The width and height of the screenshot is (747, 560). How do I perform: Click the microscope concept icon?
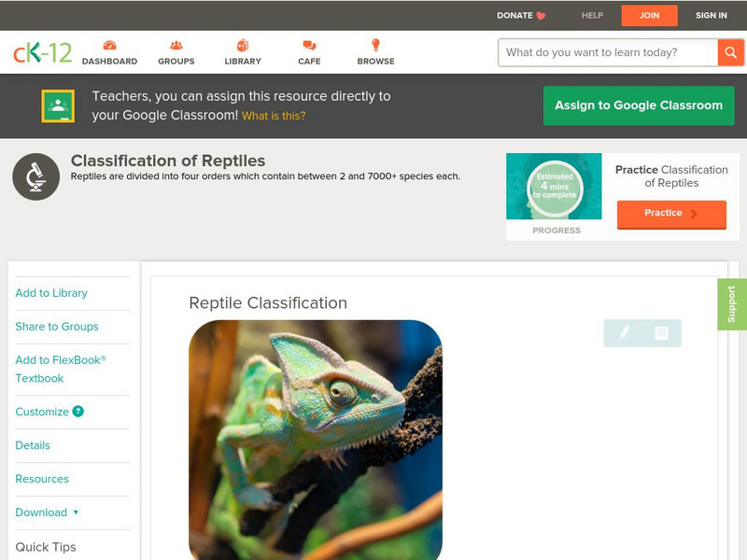pos(35,176)
